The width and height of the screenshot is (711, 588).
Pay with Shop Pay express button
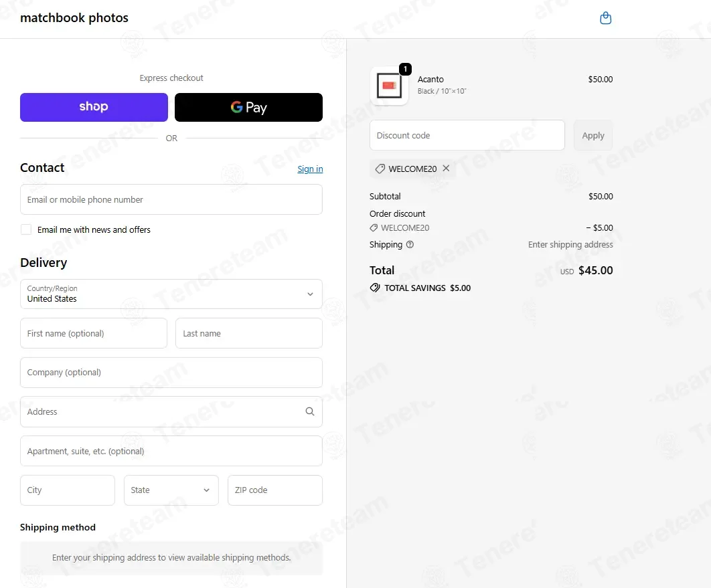coord(94,107)
